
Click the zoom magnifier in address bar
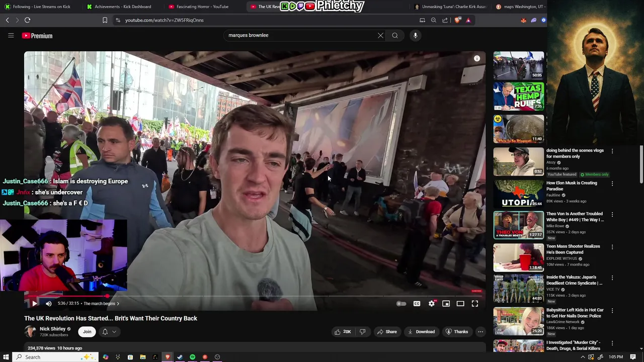pos(434,20)
